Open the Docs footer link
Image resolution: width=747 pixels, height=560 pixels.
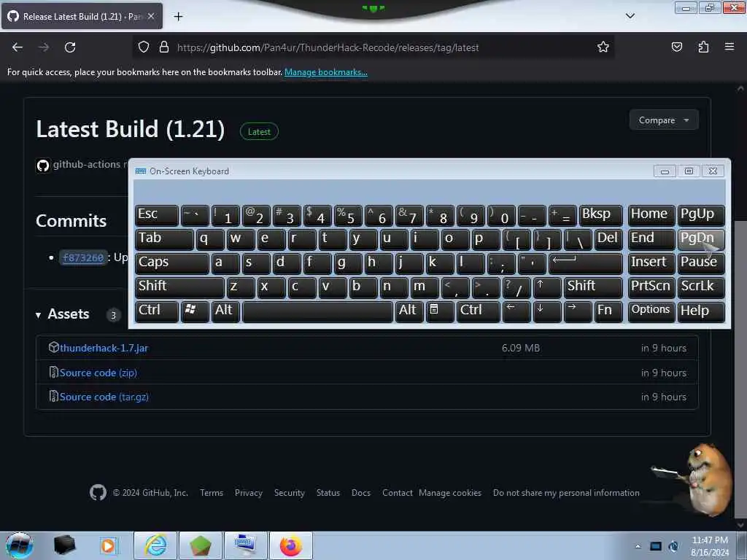361,493
